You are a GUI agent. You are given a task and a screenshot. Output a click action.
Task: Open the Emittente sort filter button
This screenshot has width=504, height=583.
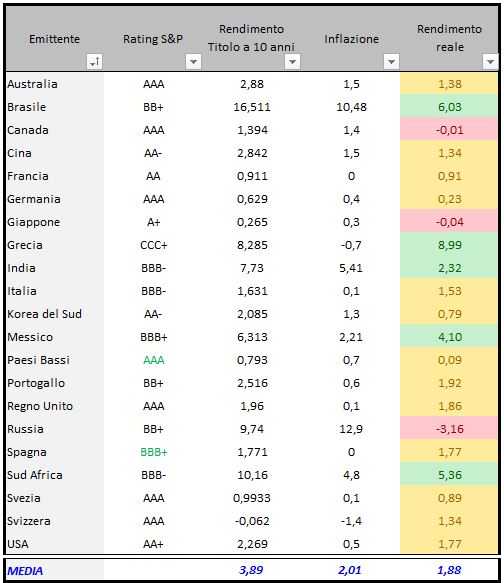[94, 61]
